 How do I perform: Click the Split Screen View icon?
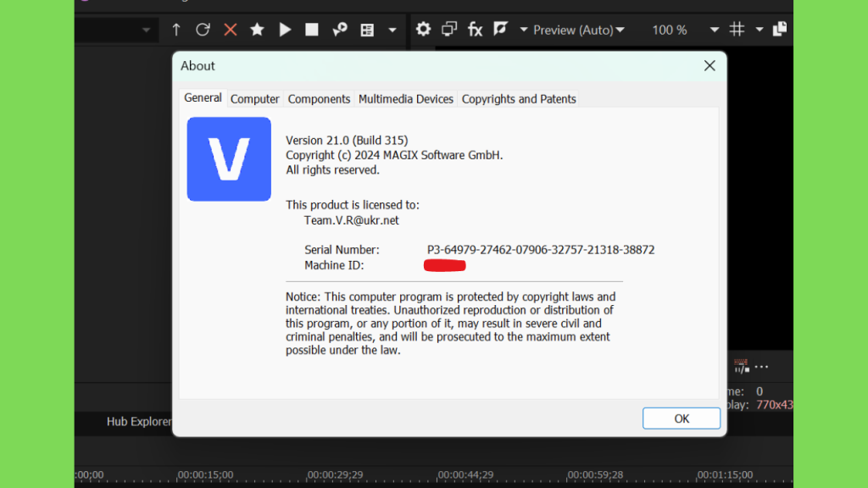(500, 30)
